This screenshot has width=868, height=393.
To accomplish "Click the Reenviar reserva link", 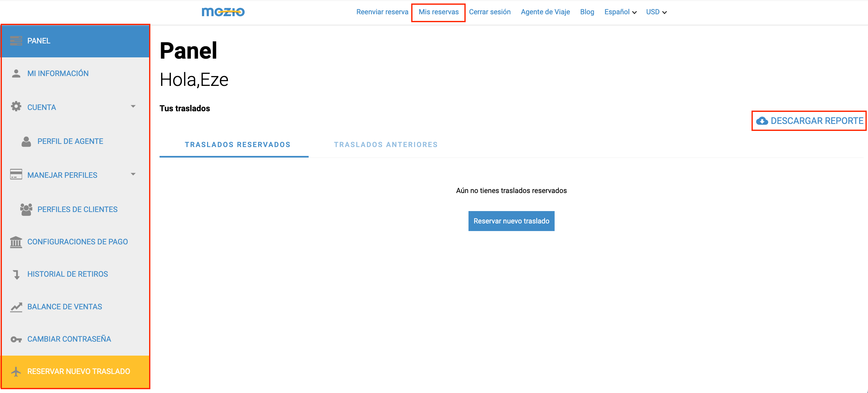I will 382,12.
